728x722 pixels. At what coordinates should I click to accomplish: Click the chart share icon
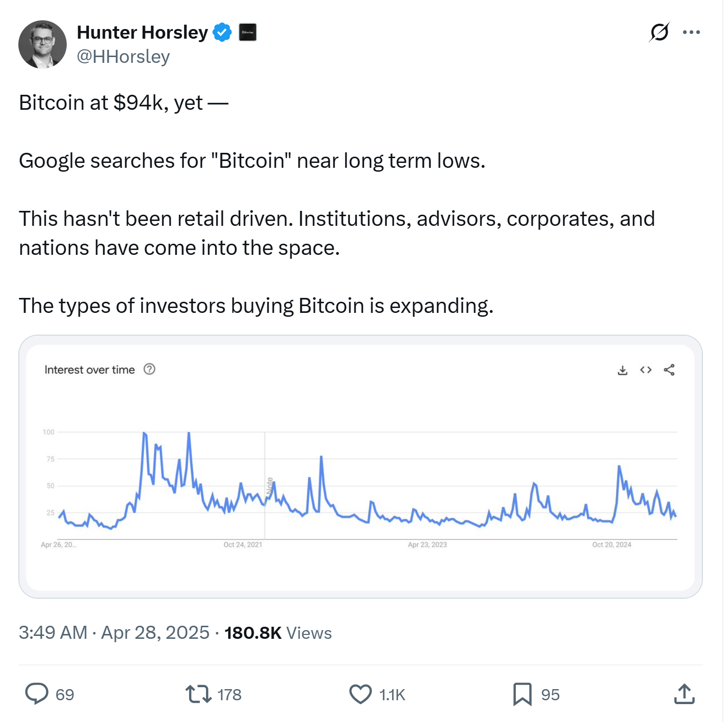click(x=669, y=370)
